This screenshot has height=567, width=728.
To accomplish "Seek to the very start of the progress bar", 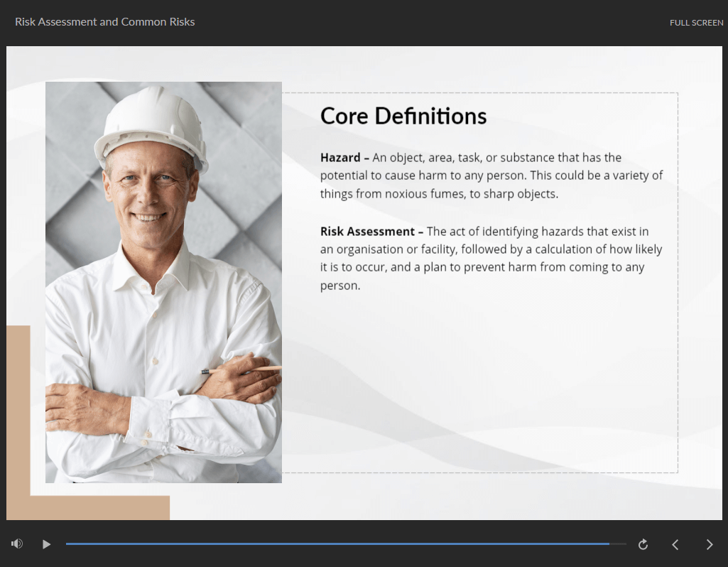I will 67,544.
